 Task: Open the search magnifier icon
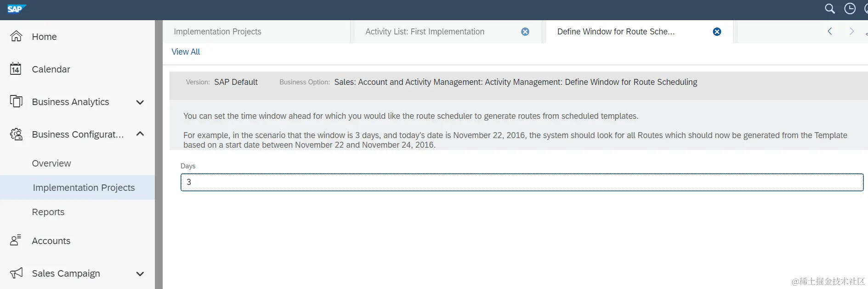[x=829, y=9]
